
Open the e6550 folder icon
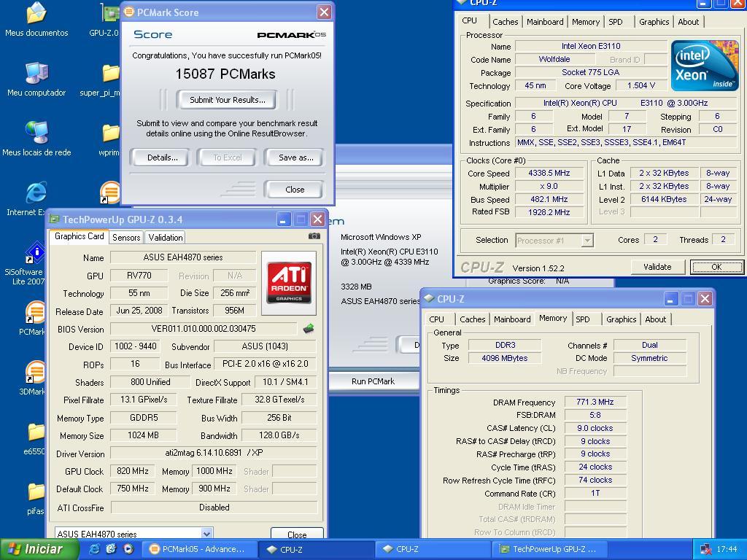pyautogui.click(x=36, y=432)
